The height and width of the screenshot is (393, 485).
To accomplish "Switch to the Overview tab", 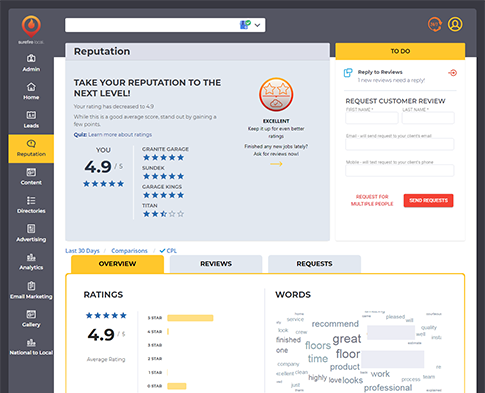I will pyautogui.click(x=117, y=264).
